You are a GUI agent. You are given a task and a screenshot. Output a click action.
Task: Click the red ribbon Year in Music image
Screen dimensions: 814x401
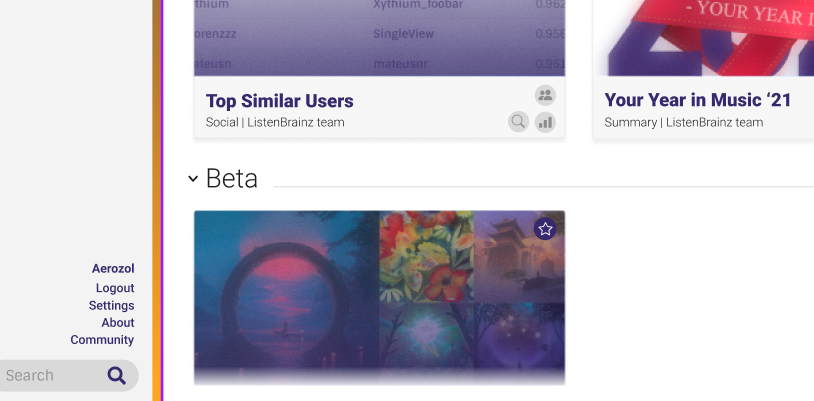(703, 38)
